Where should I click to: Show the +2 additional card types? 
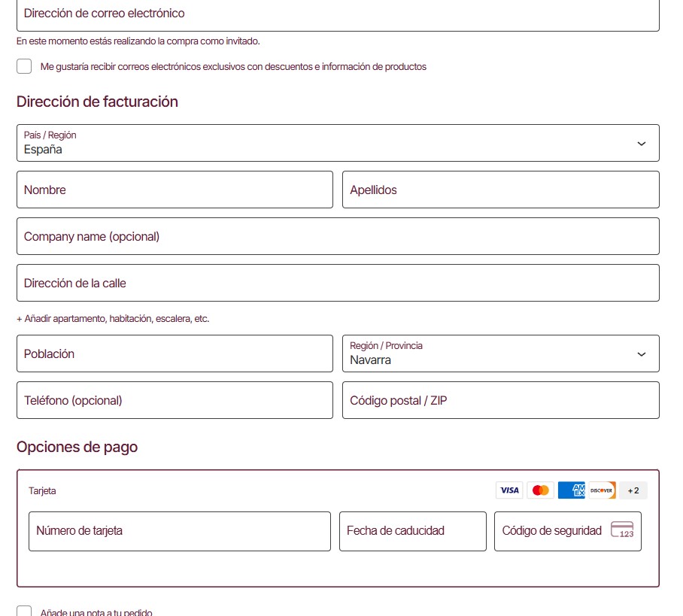coord(633,490)
